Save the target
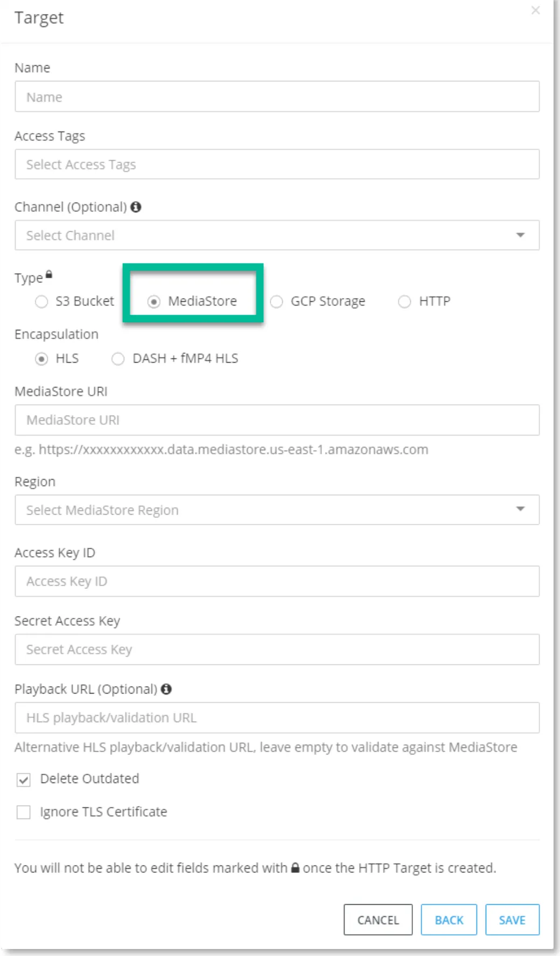This screenshot has width=560, height=956. [512, 920]
